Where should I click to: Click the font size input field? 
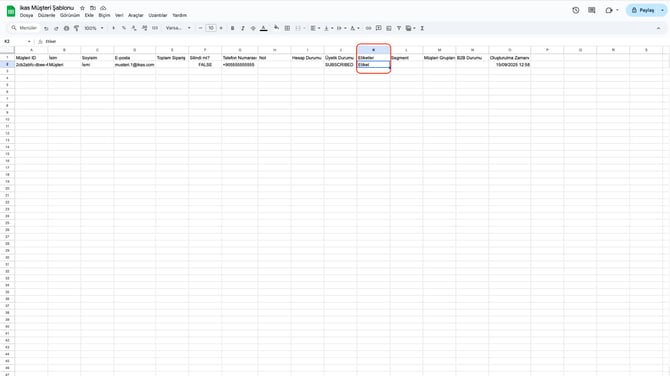tap(211, 28)
